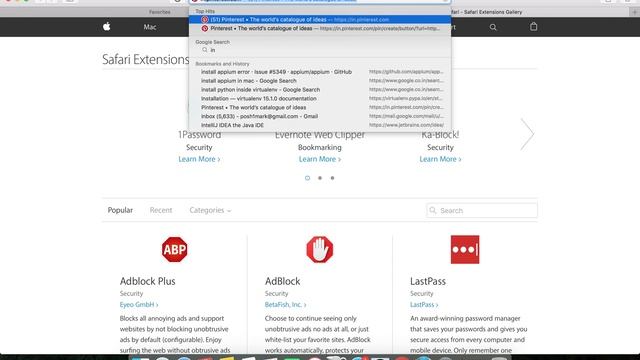Screen dimensions: 640x360
Task: Click the AdBlock extension title
Action: 282,281
